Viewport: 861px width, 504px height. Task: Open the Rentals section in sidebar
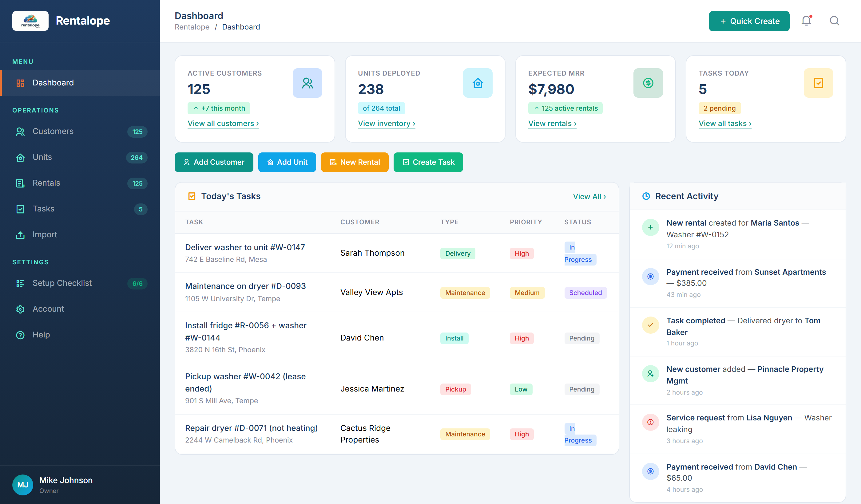[46, 183]
